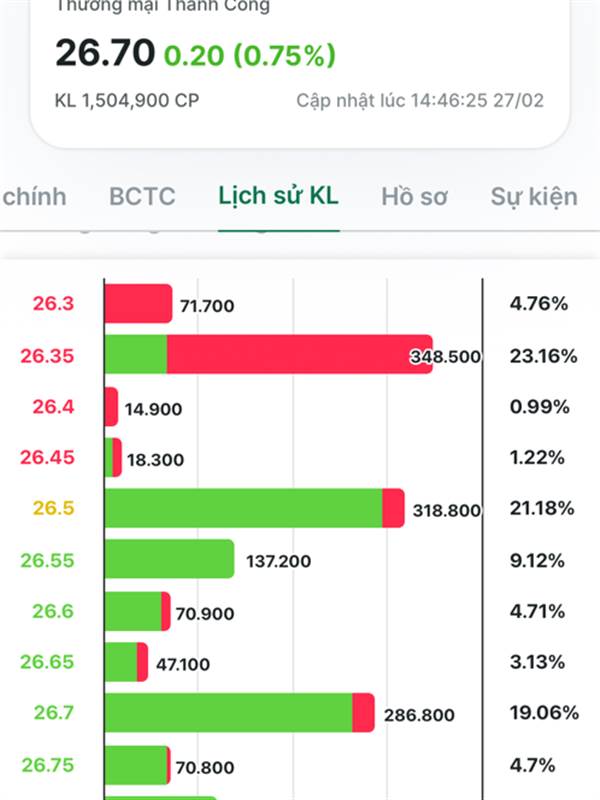Image resolution: width=600 pixels, height=800 pixels.
Task: Open the Hồ sơ tab
Action: [414, 196]
